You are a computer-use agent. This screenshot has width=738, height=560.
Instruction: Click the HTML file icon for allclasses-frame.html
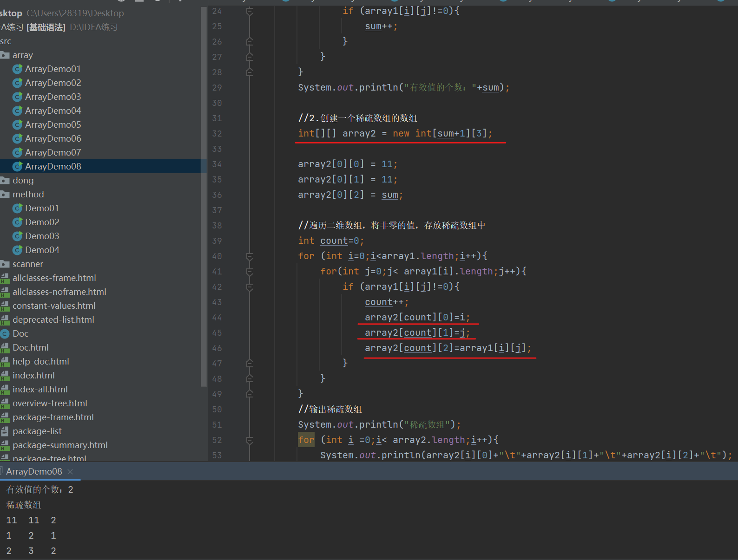coord(5,278)
